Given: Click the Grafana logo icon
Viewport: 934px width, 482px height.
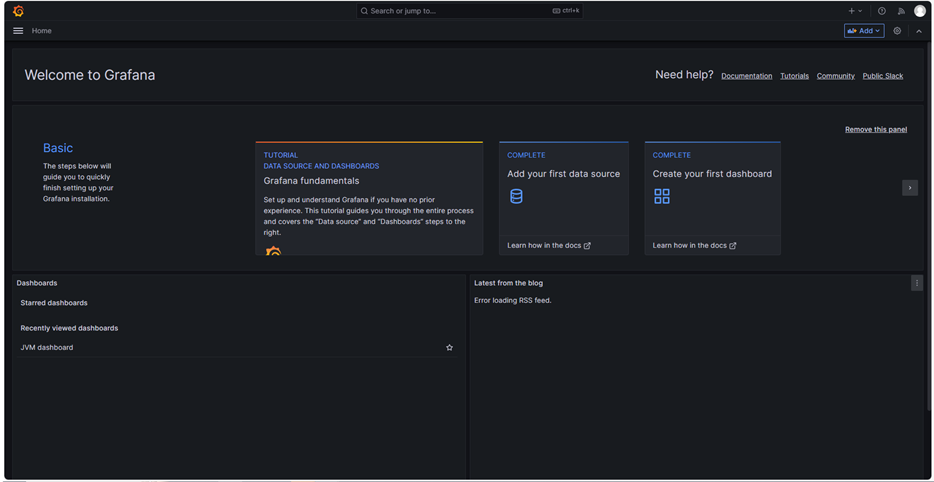Looking at the screenshot, I should point(18,11).
